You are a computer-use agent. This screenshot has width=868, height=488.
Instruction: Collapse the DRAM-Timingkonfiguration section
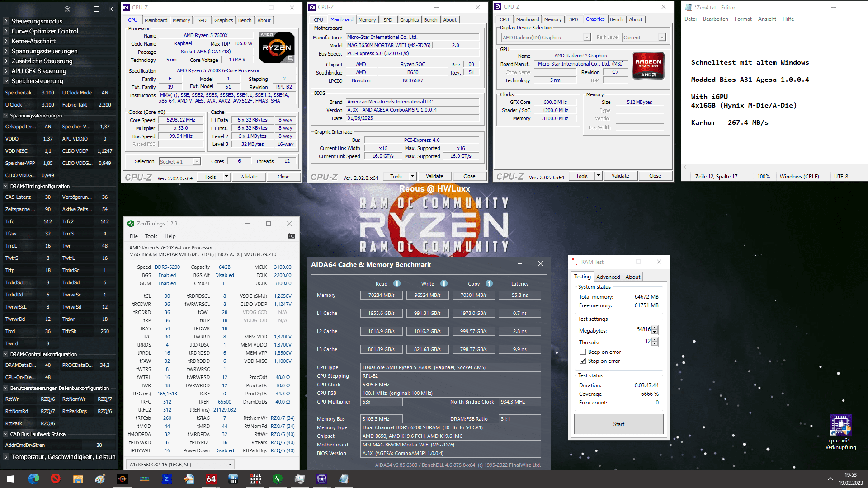6,186
